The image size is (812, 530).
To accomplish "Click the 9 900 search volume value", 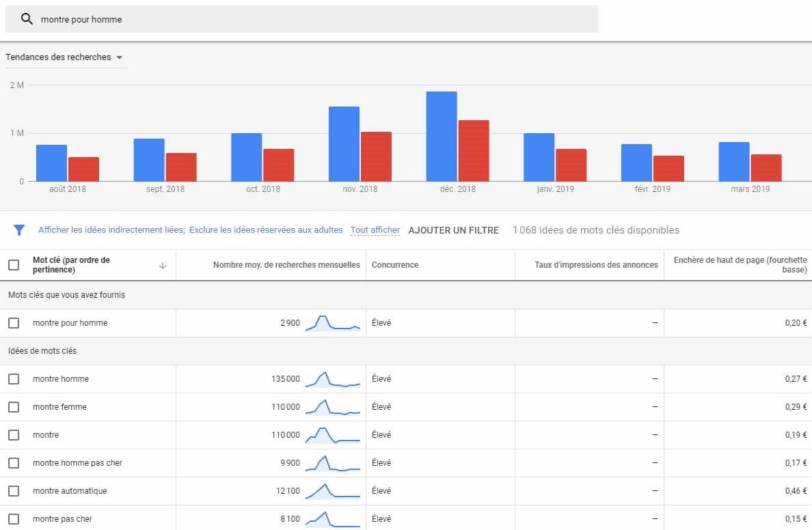I will 290,462.
